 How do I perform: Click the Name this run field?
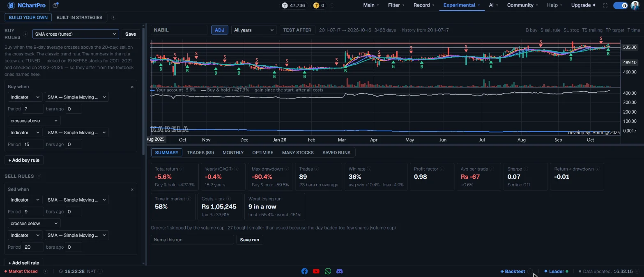[x=192, y=240]
